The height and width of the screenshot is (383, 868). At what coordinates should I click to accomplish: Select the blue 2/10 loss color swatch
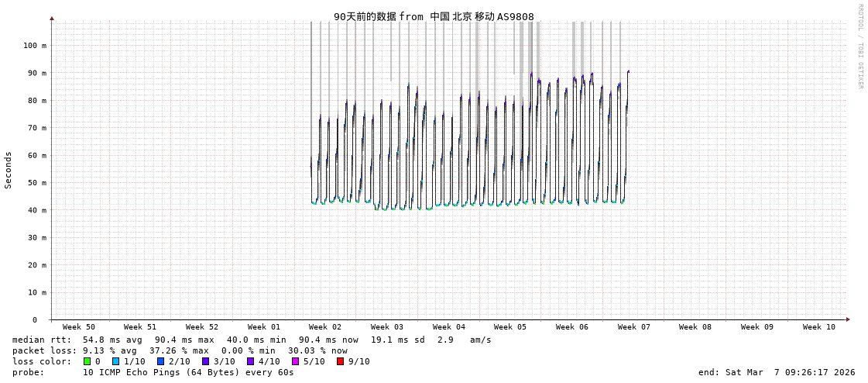(160, 361)
